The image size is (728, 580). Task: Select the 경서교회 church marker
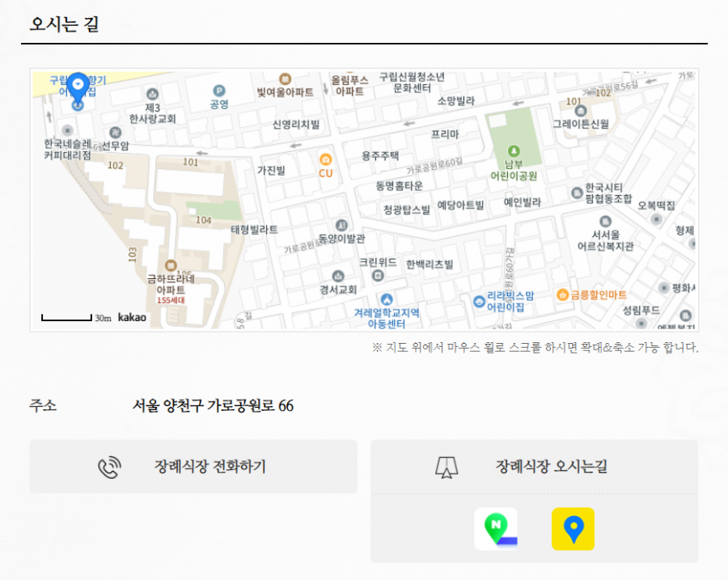pos(338,277)
